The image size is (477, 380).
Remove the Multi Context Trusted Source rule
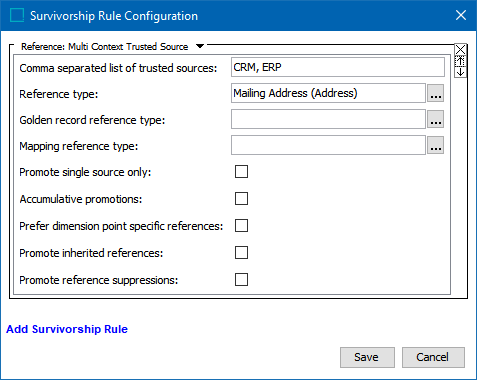tap(460, 50)
